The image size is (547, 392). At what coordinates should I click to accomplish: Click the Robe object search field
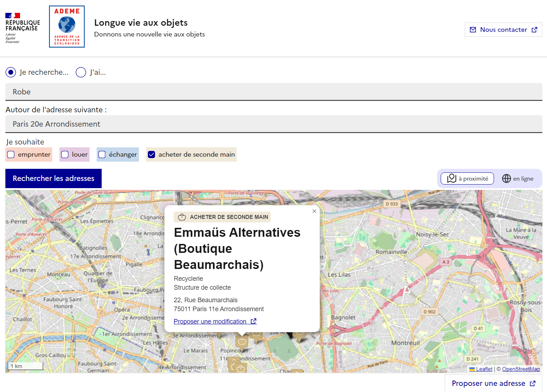coord(274,92)
